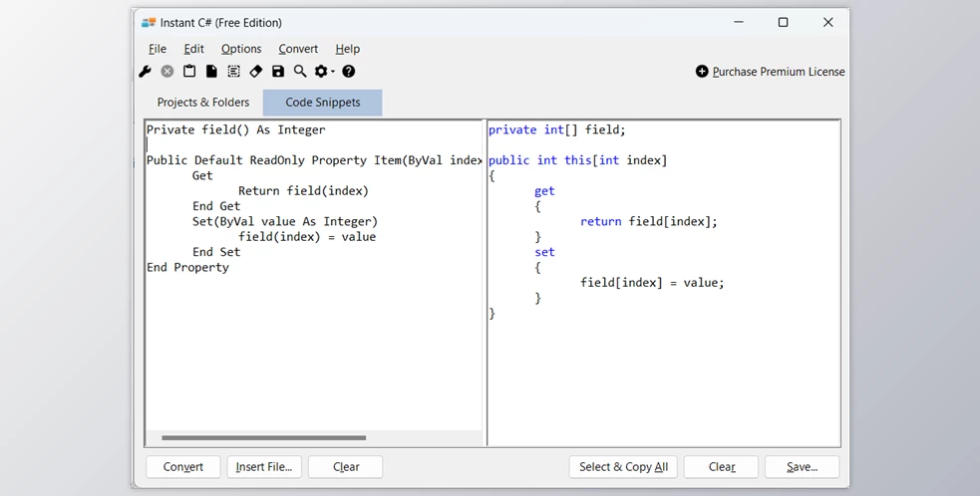Click the eraser clear icon
Image resolution: width=980 pixels, height=496 pixels.
click(255, 72)
